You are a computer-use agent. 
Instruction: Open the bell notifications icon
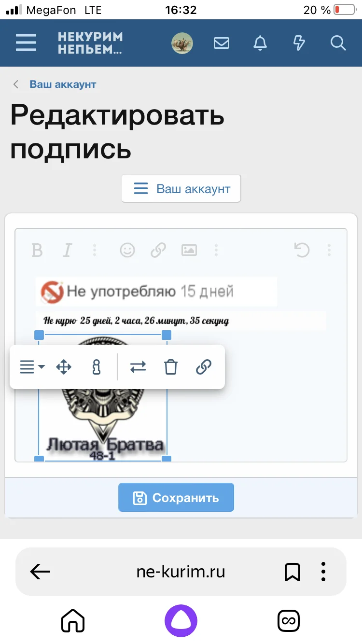pyautogui.click(x=260, y=43)
